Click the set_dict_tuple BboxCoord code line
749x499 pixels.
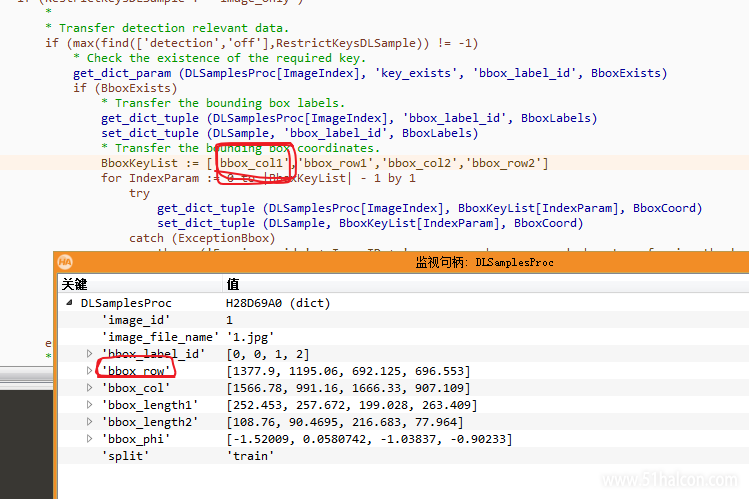pyautogui.click(x=370, y=223)
